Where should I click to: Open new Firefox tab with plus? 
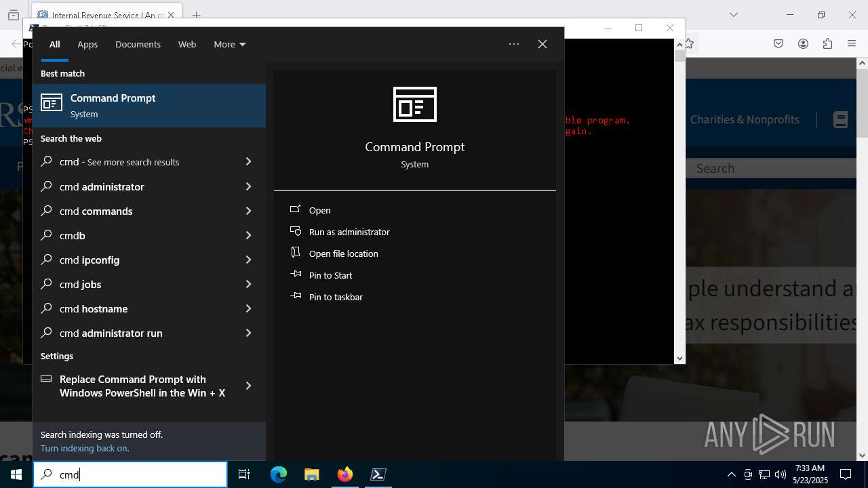click(x=196, y=15)
